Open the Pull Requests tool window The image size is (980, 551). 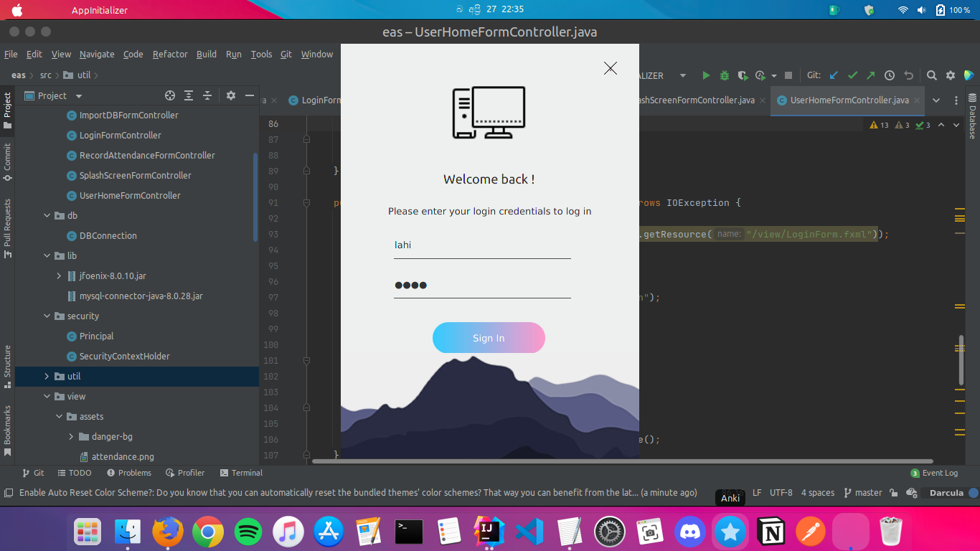(x=7, y=228)
